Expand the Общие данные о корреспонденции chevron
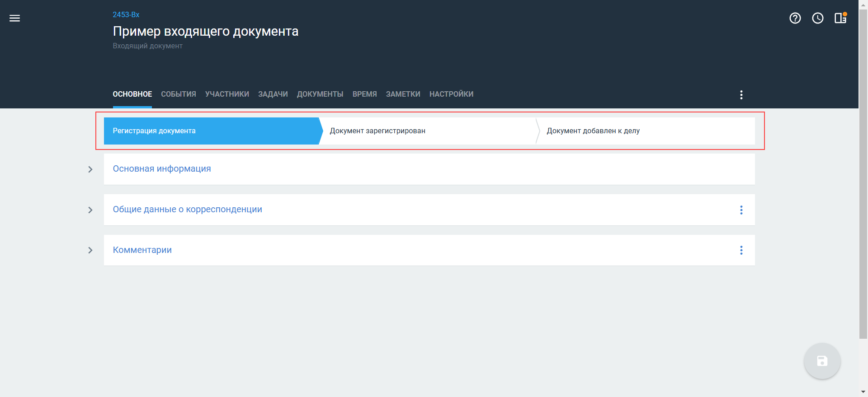 pyautogui.click(x=90, y=210)
